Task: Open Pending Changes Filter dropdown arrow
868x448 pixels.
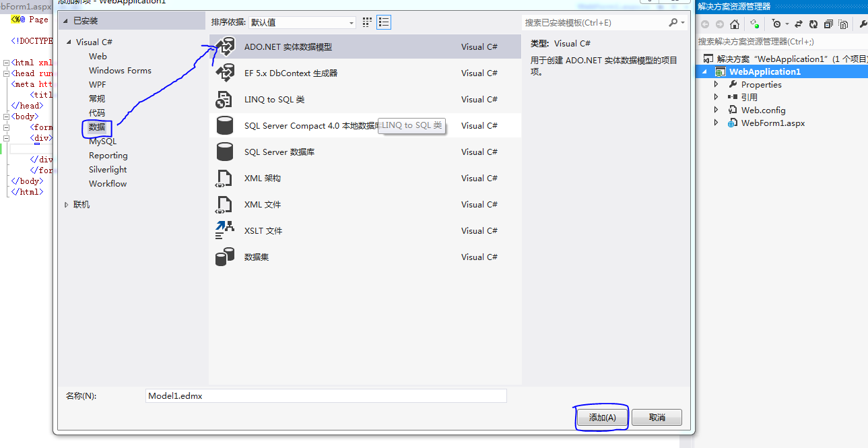Action: point(787,24)
